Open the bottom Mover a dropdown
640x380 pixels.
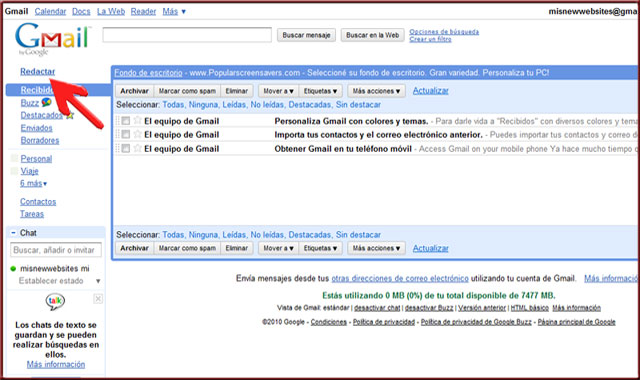278,248
